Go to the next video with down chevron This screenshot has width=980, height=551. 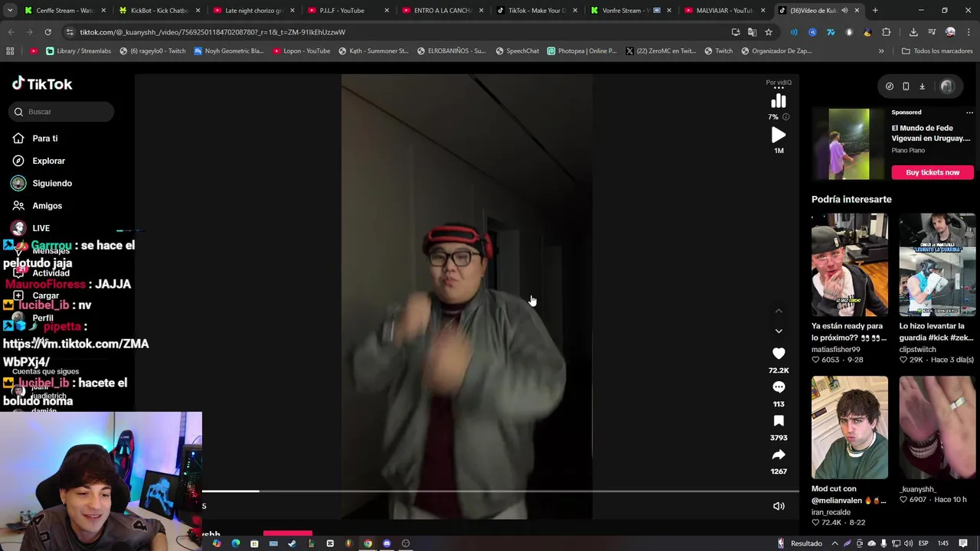[x=779, y=331]
